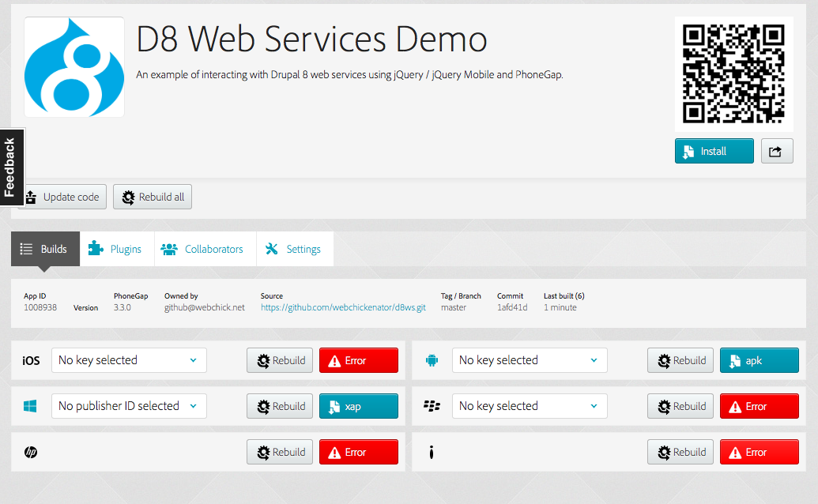Select the Builds tab

(45, 249)
